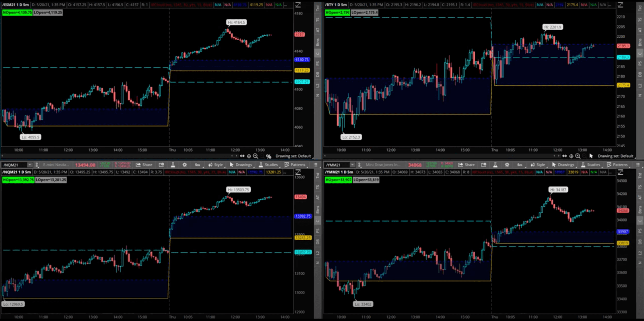The width and height of the screenshot is (644, 321).
Task: Select the pan tool under the /RTY chart
Action: coord(565,156)
